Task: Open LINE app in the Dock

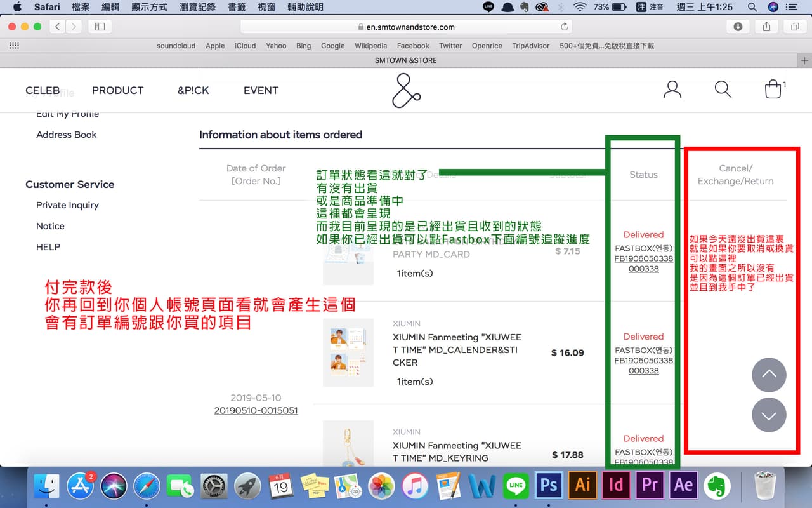Action: pyautogui.click(x=516, y=486)
